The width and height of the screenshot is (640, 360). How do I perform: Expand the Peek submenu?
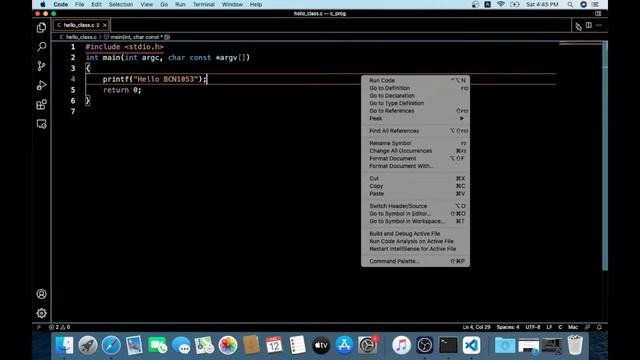(416, 118)
